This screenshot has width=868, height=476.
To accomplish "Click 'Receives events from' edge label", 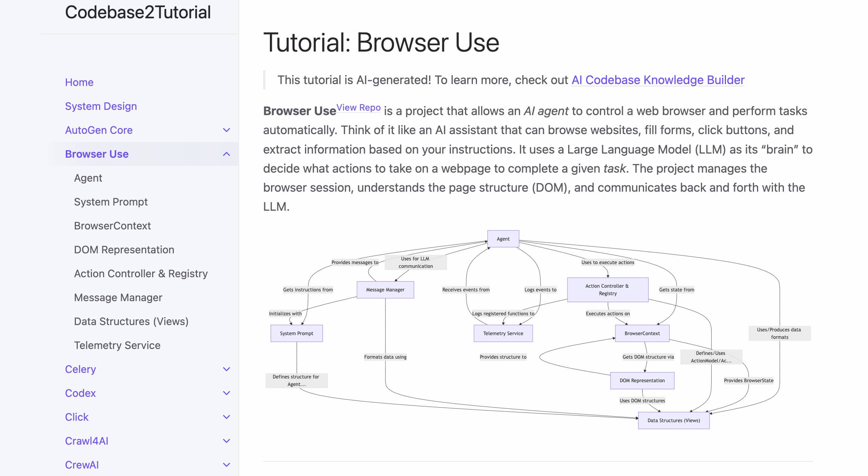I will click(x=466, y=290).
